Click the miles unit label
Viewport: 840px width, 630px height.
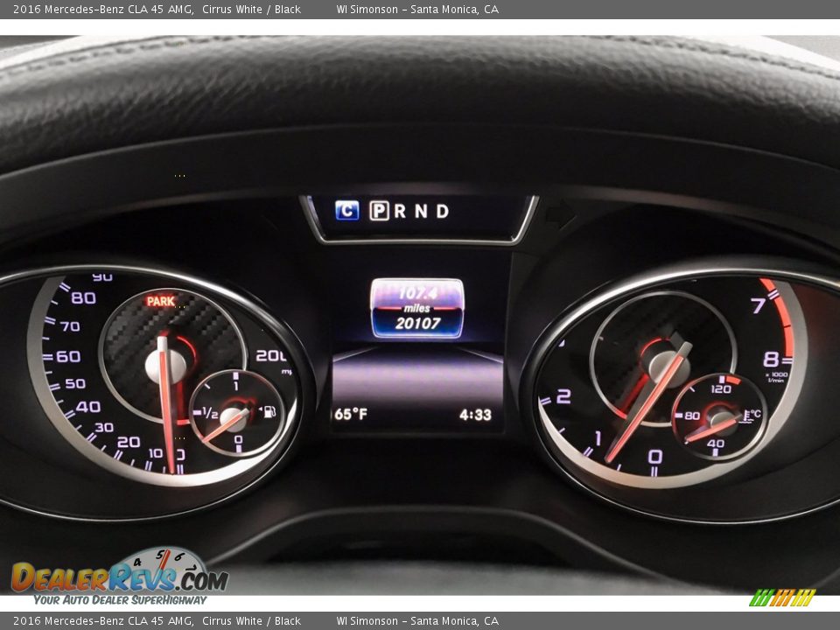[x=417, y=309]
